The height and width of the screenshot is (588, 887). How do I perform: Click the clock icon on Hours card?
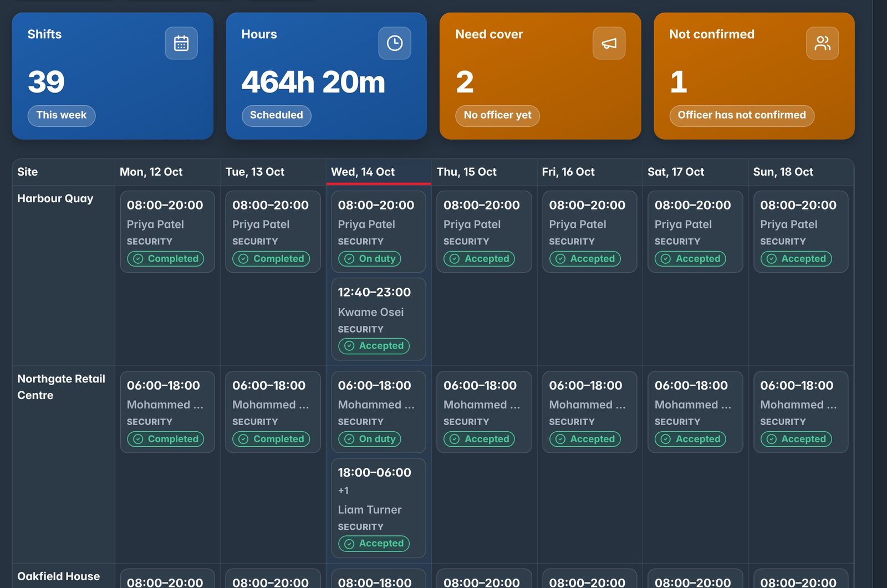pos(395,43)
